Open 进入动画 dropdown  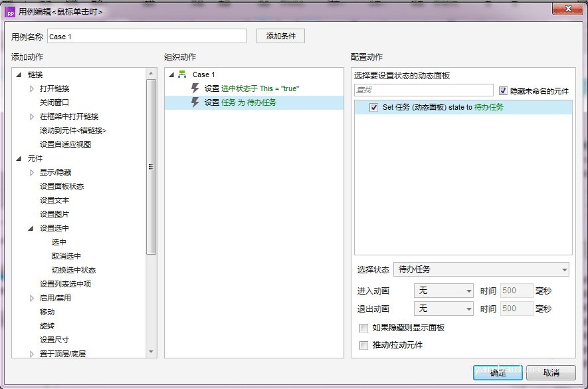[x=444, y=291]
